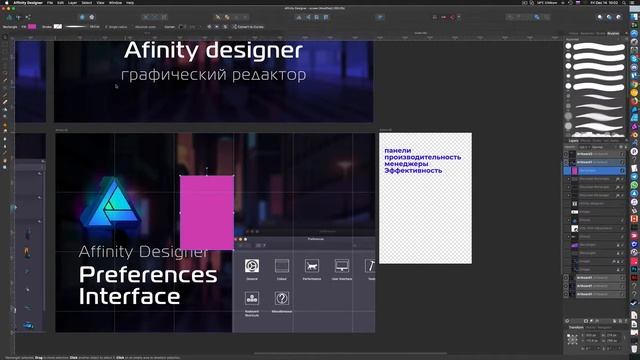Switch to the Export persona icon

point(28,17)
